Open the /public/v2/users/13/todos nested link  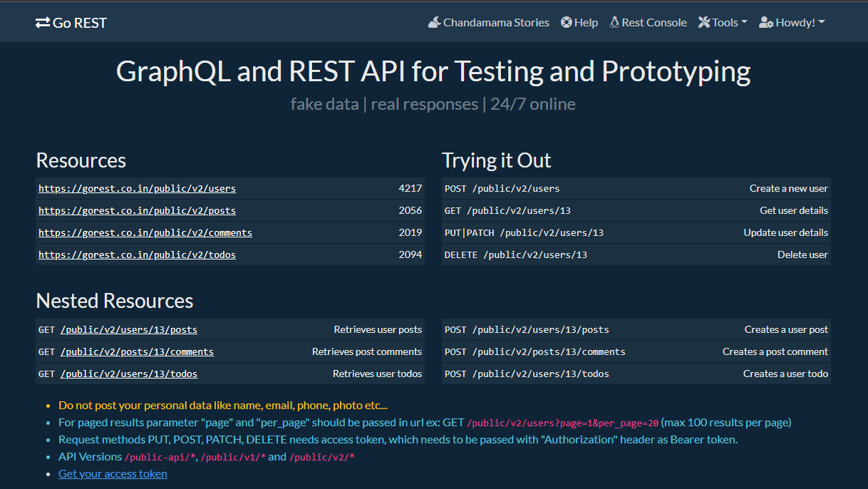click(129, 374)
